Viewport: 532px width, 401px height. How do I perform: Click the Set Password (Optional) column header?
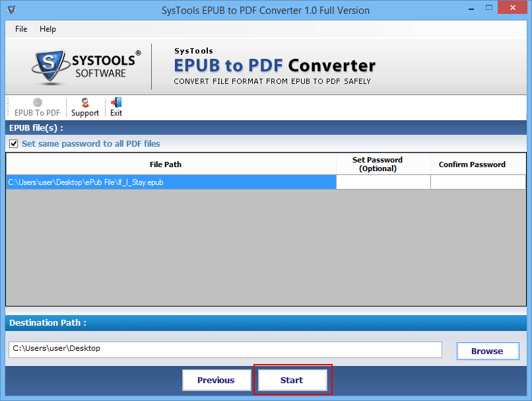point(383,164)
